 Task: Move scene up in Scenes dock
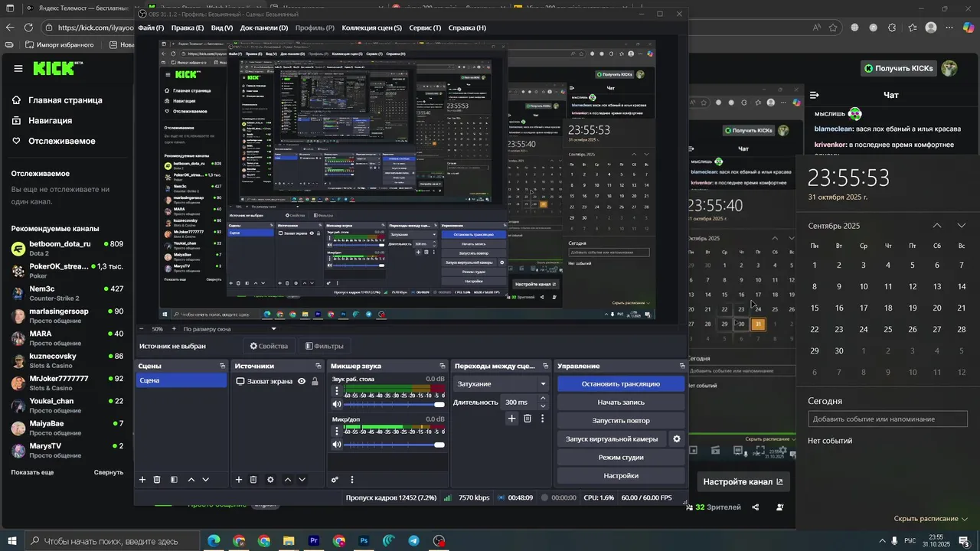(x=191, y=480)
